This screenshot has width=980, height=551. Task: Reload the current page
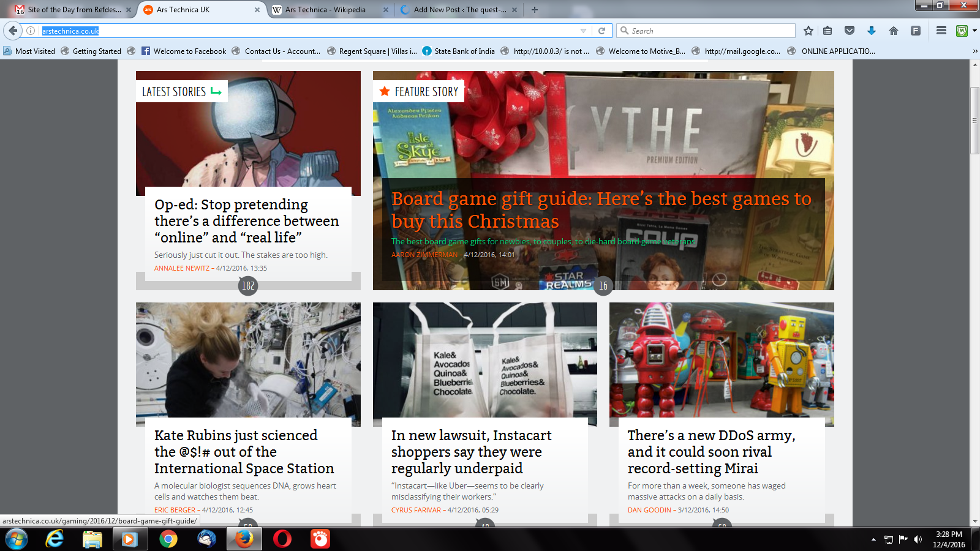pyautogui.click(x=601, y=31)
